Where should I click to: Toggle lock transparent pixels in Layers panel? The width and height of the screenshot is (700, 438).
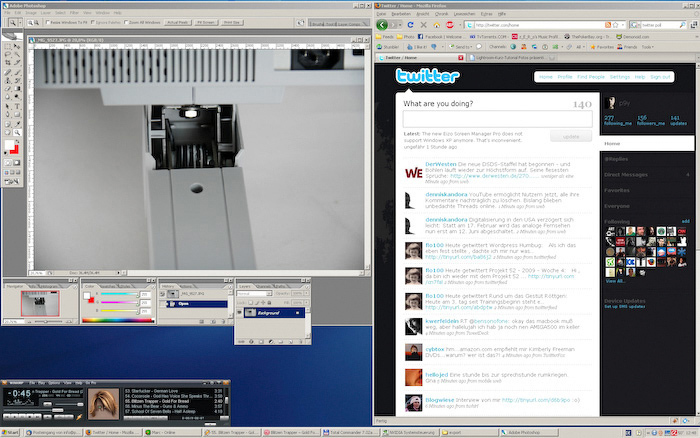pos(250,303)
